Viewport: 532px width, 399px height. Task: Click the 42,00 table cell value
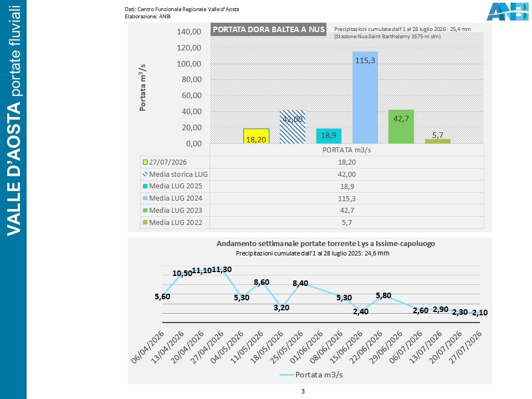click(x=347, y=175)
